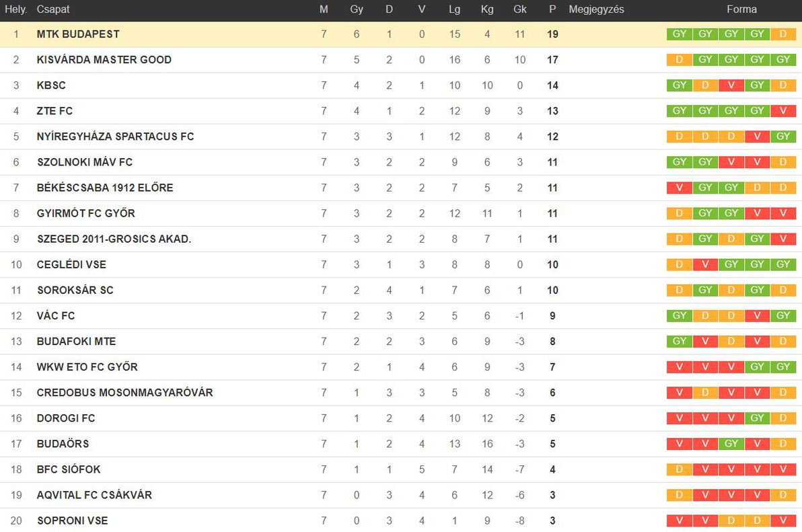802x532 pixels.
Task: Select the Aqvital FC Csákvár row name
Action: point(95,495)
